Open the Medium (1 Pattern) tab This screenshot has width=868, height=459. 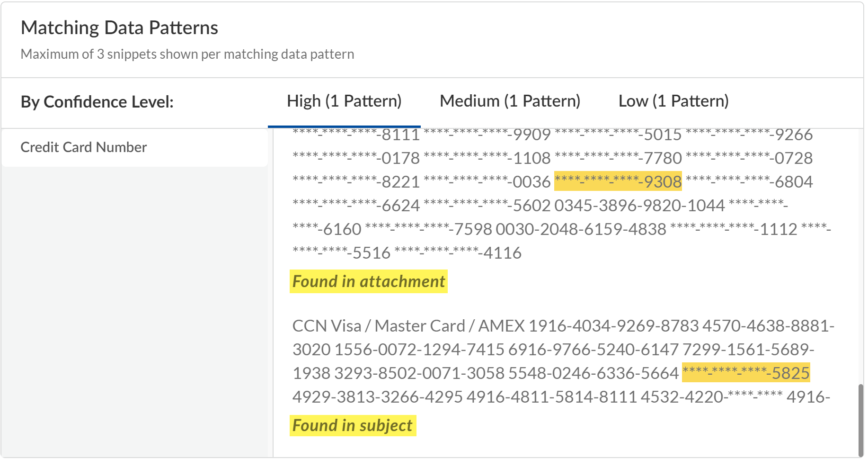click(510, 101)
